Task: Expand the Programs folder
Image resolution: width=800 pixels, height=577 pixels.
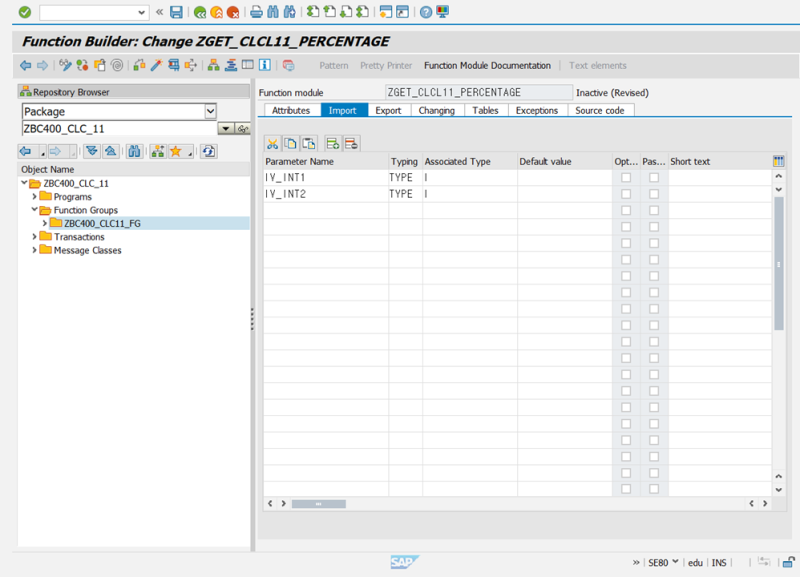Action: pyautogui.click(x=34, y=196)
